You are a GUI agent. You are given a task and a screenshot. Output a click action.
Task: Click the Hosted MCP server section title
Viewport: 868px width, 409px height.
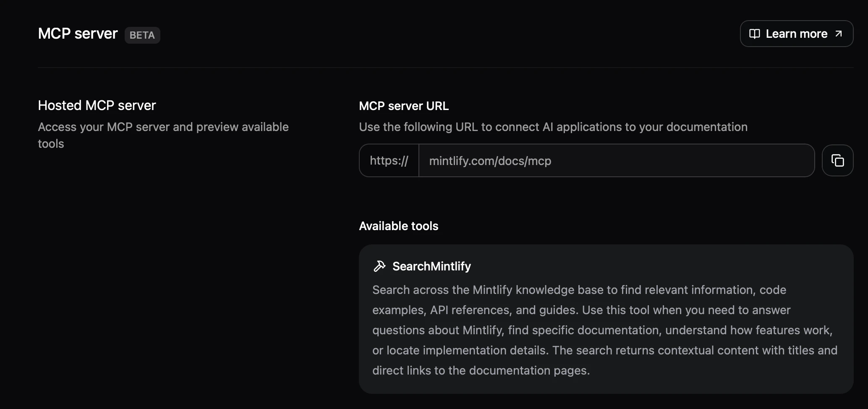97,105
